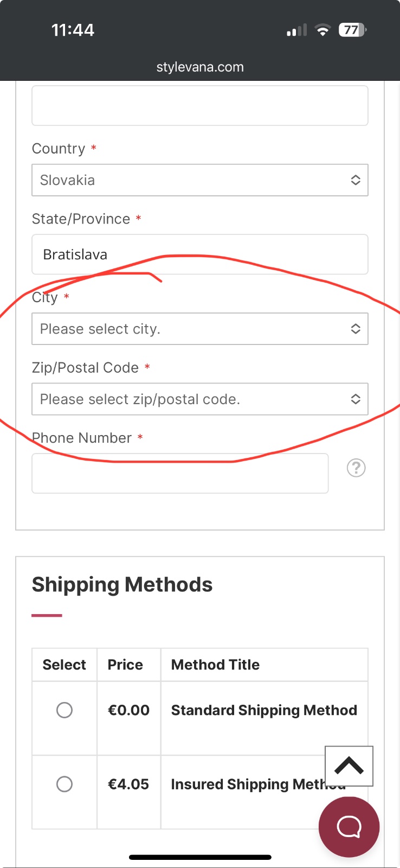Open the Country dropdown showing Slovakia
The image size is (400, 868).
coord(199,180)
